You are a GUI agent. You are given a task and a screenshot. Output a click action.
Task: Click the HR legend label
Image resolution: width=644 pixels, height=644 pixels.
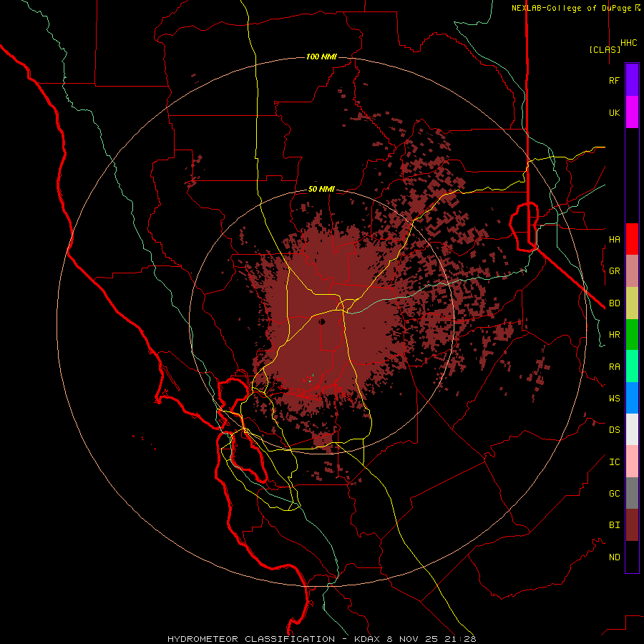(x=614, y=334)
